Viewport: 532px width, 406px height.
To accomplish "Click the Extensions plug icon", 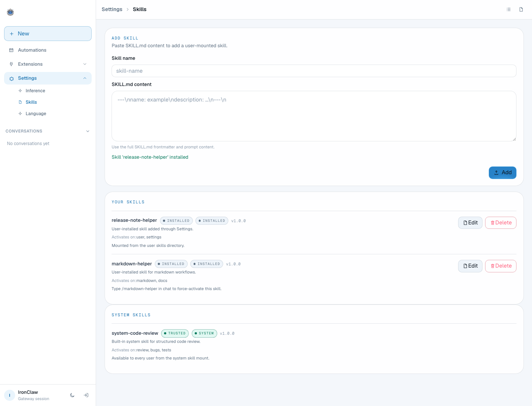I will 11,64.
